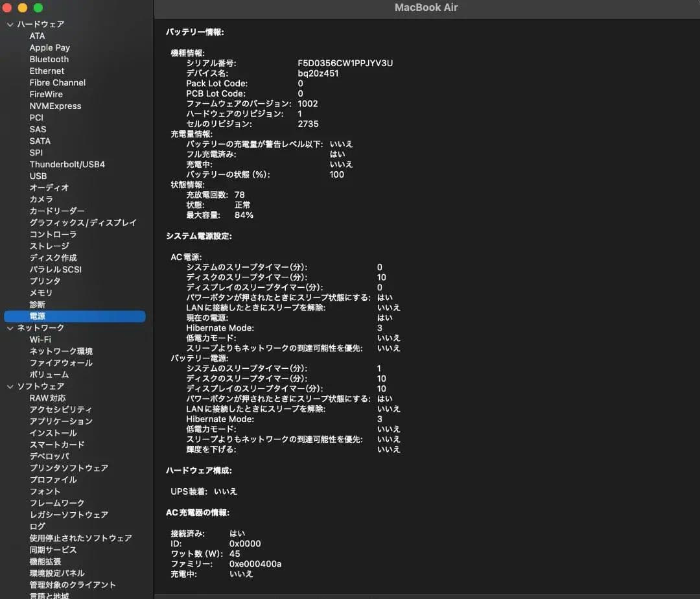
Task: Click the green full-screen window button
Action: point(38,8)
